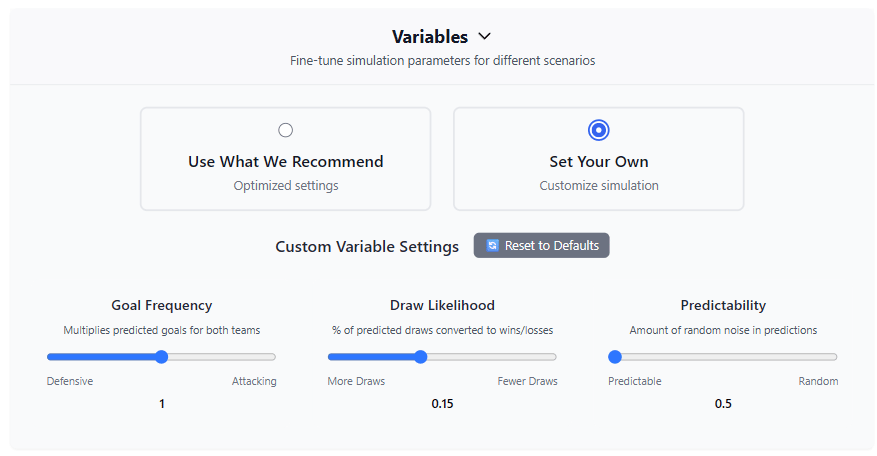Click the 'Optimized settings' card subtitle
877x456 pixels.
[x=286, y=185]
